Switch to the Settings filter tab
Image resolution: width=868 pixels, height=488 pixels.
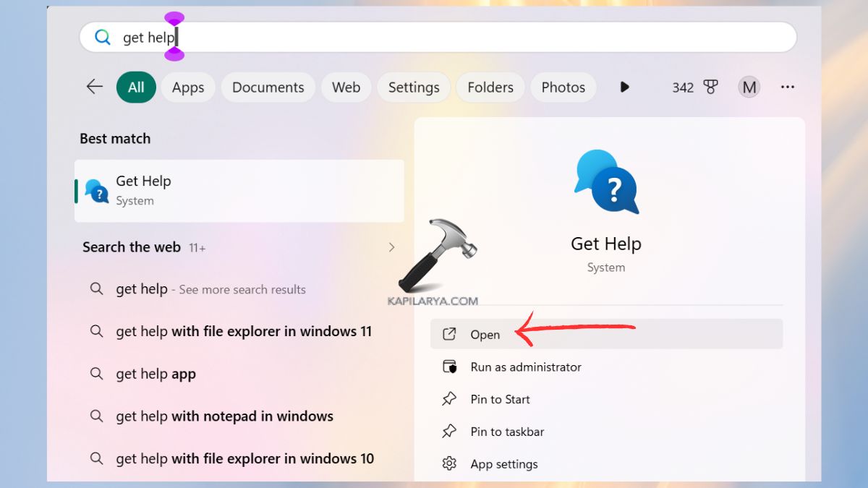tap(413, 87)
